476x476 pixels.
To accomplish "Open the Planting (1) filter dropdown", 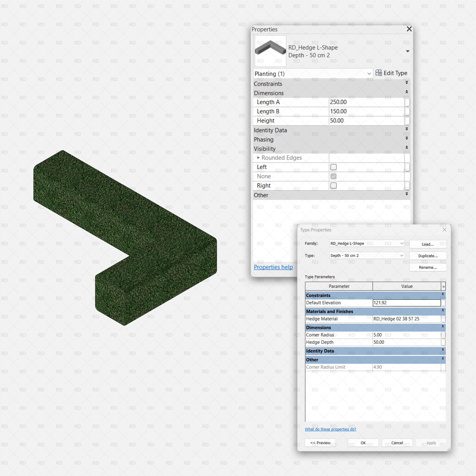I will (369, 74).
